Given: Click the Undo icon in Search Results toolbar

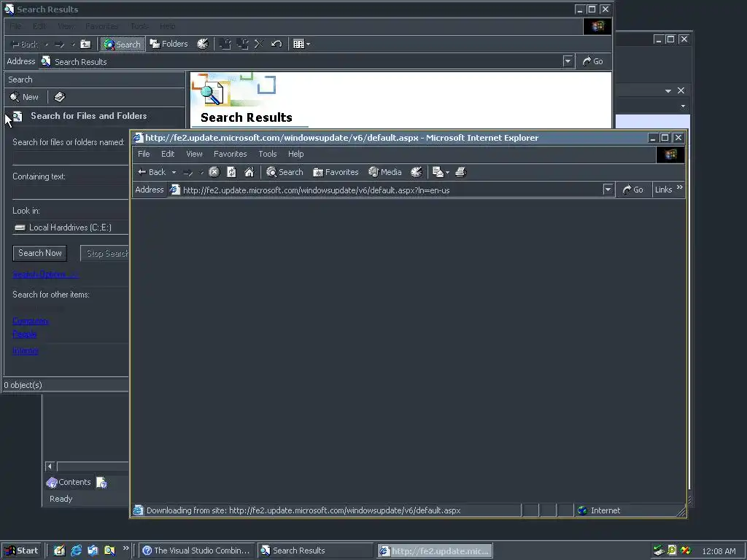Looking at the screenshot, I should (276, 44).
